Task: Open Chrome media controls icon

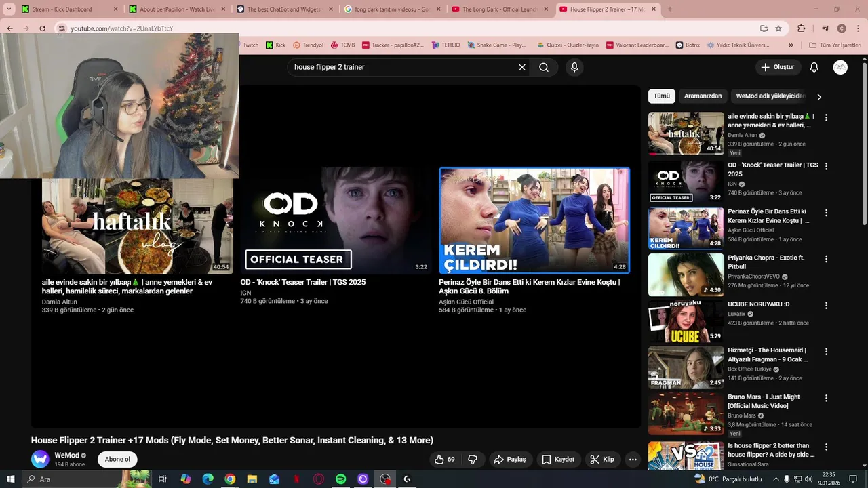Action: click(825, 28)
